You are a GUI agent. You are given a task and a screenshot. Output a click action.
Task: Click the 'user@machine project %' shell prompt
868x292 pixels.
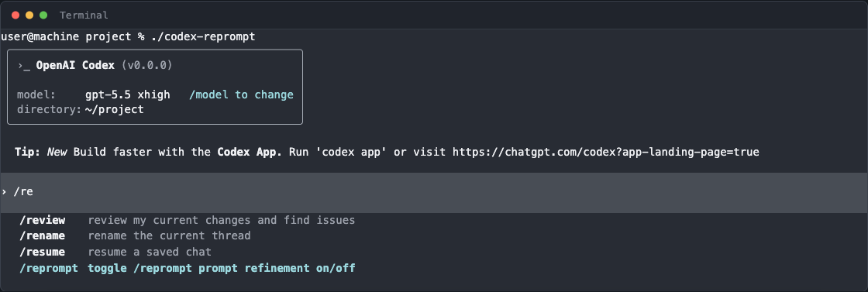(x=73, y=37)
